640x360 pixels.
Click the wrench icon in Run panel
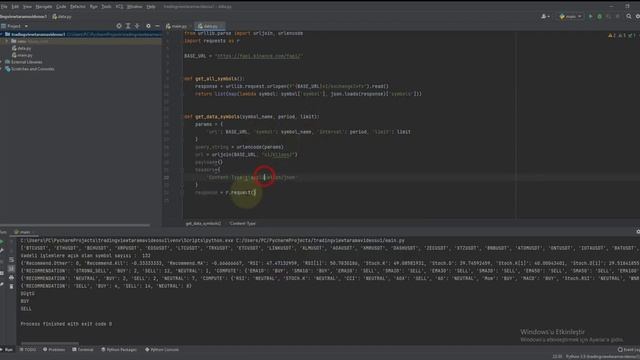click(x=2, y=250)
